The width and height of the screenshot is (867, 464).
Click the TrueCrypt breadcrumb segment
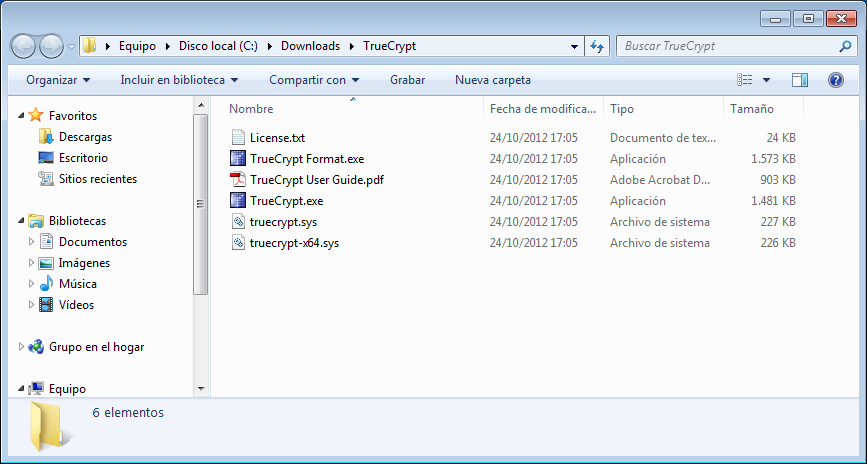[389, 46]
